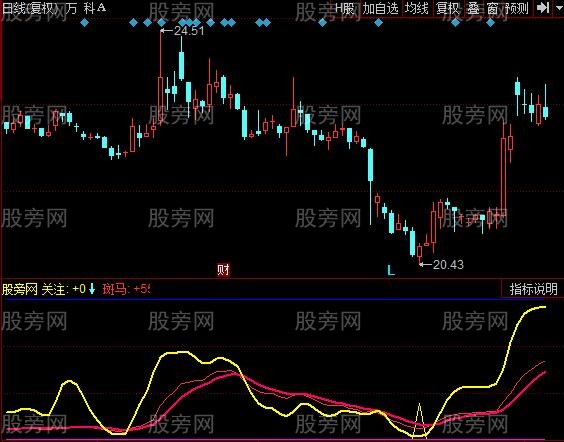Click the 万 科A stock name

86,8
